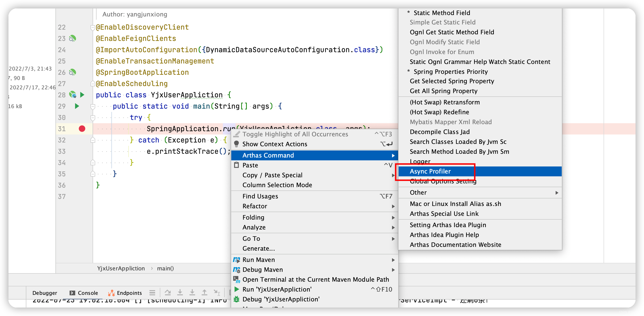Viewport: 644px width, 316px height.
Task: Remove the red breakpoint on line 31
Action: pos(82,129)
